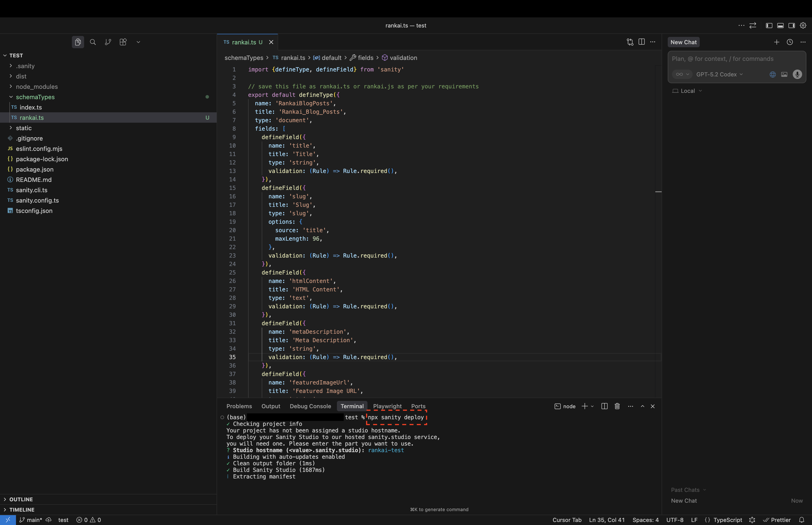Collapse the schemaTypes folder
The width and height of the screenshot is (812, 525).
35,97
